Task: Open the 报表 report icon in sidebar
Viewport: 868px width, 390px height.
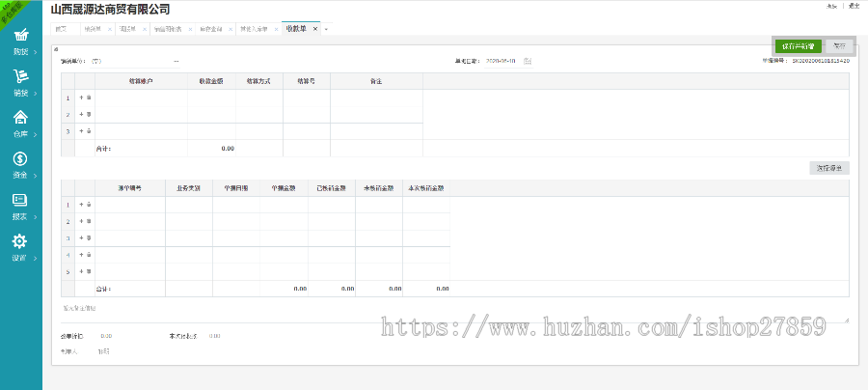Action: click(x=20, y=200)
